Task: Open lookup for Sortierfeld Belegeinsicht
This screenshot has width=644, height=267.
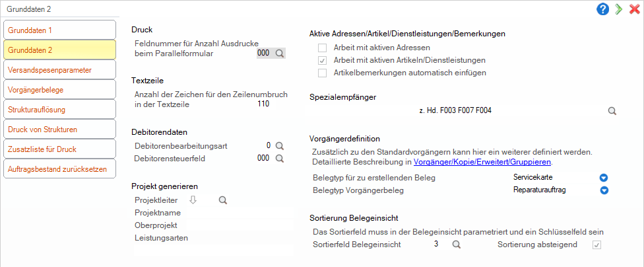Action: (x=457, y=245)
